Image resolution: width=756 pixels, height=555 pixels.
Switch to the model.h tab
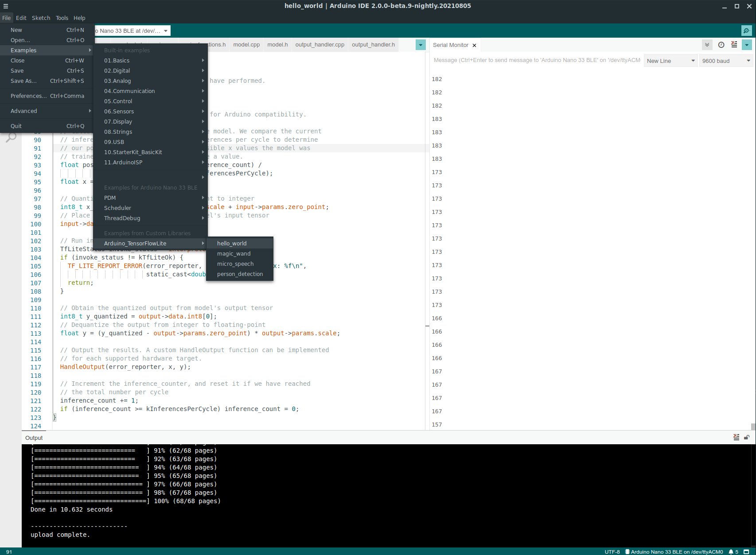tap(277, 45)
